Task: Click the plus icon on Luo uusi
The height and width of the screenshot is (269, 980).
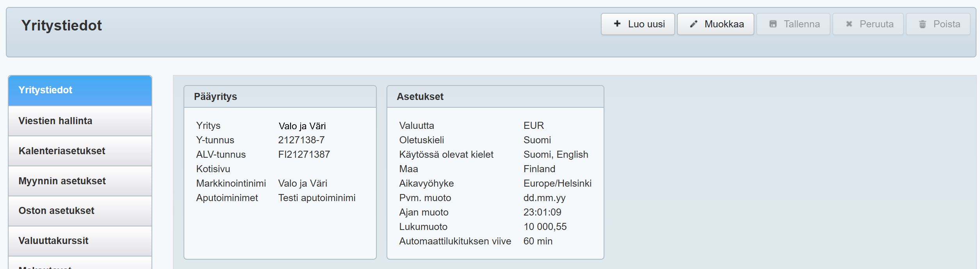Action: click(617, 24)
